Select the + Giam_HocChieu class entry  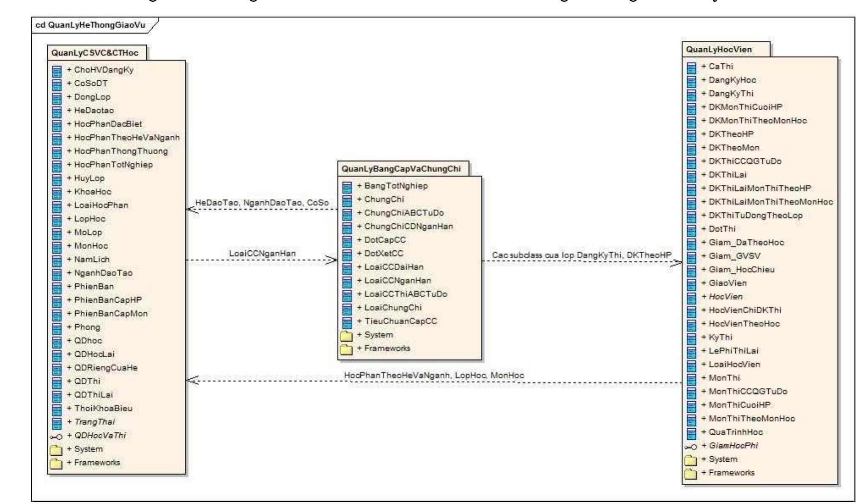738,269
